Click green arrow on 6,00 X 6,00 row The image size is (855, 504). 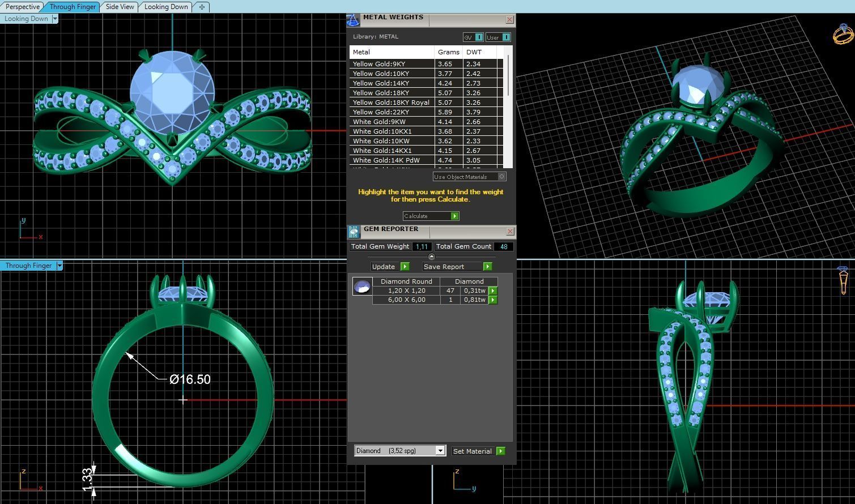[x=493, y=300]
